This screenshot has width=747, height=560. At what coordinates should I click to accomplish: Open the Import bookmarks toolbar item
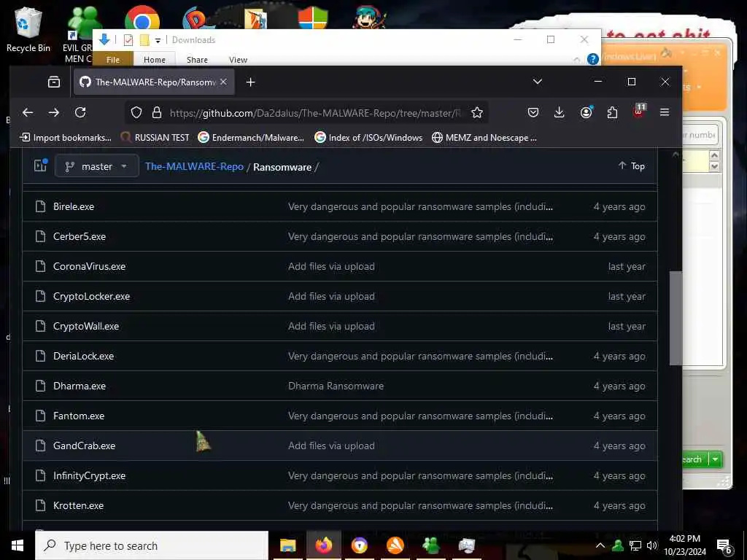point(65,138)
